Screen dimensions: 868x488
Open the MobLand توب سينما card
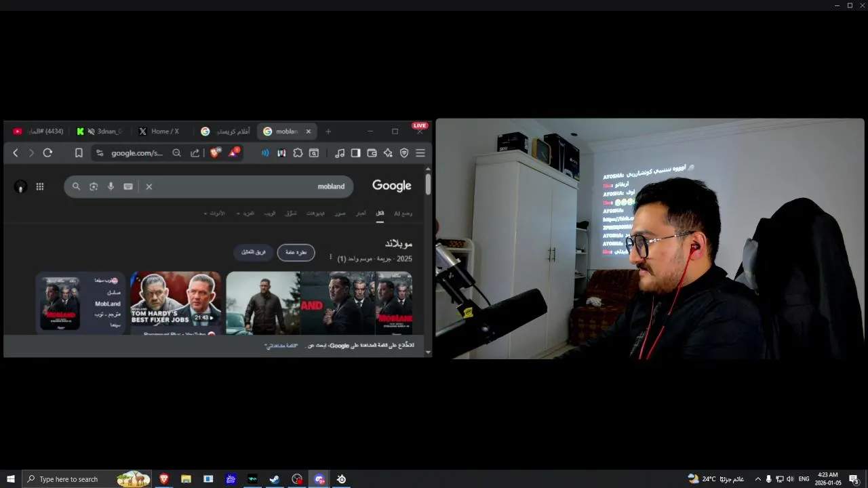pos(81,303)
